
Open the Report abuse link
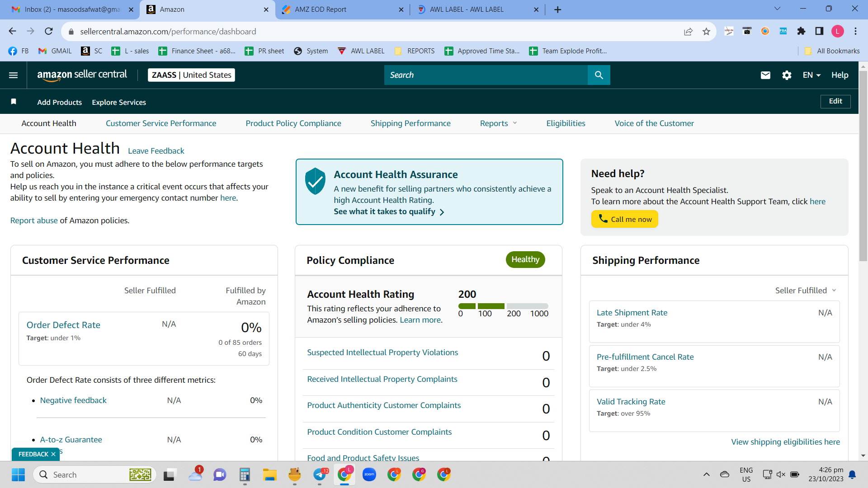pyautogui.click(x=34, y=221)
